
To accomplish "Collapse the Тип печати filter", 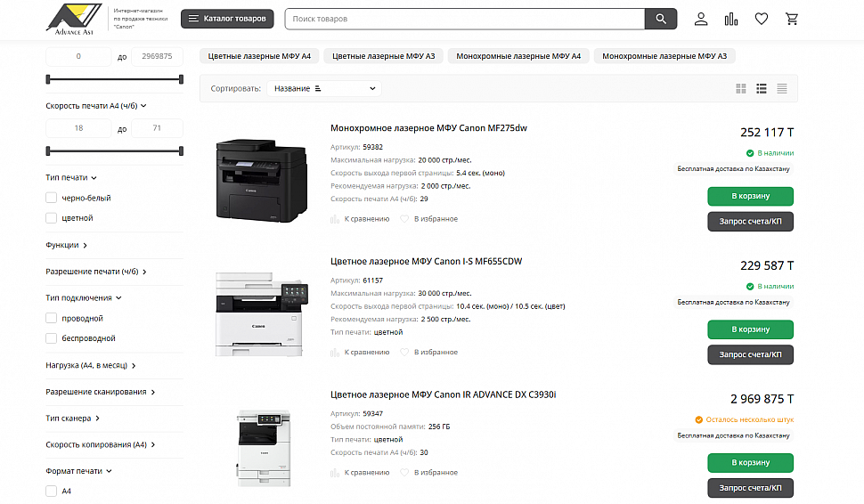I will click(71, 178).
